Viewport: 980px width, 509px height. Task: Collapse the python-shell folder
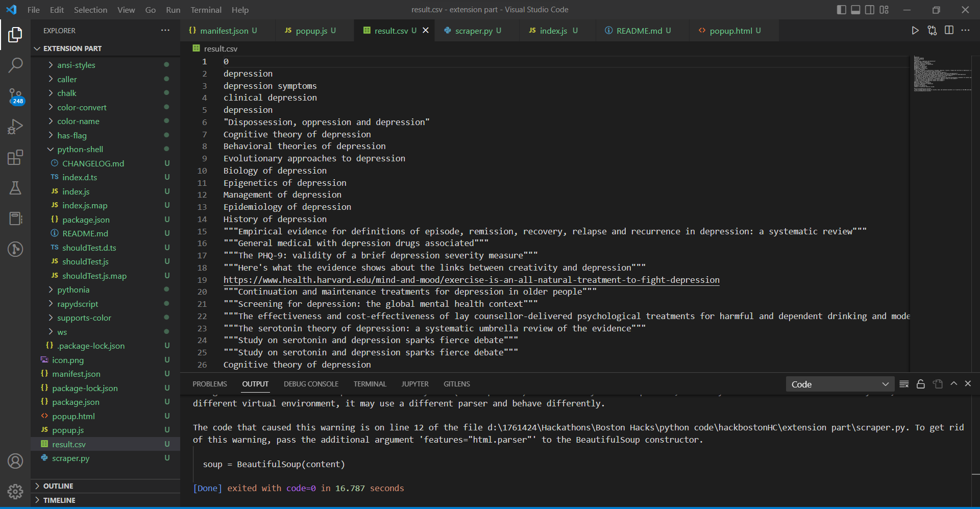pos(80,149)
